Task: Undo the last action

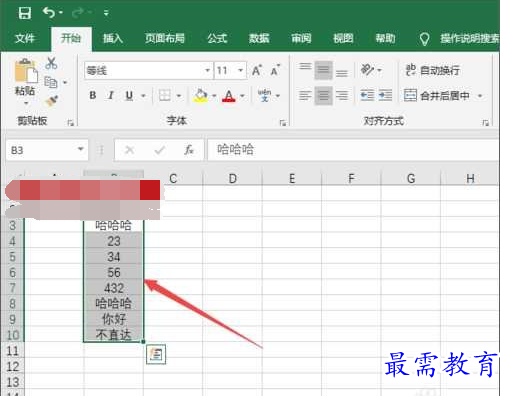Action: 49,13
